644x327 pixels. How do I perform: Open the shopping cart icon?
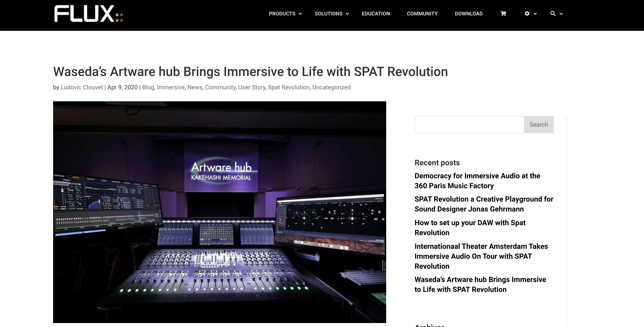[503, 14]
